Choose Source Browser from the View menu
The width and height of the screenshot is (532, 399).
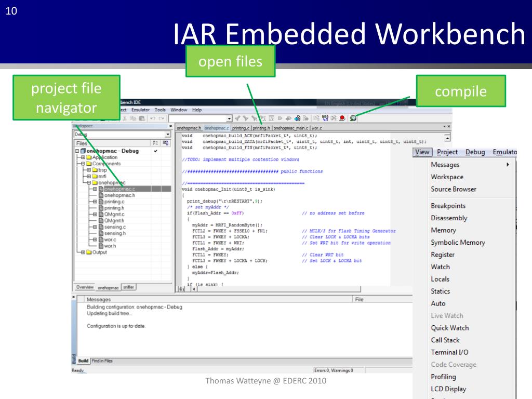click(454, 189)
